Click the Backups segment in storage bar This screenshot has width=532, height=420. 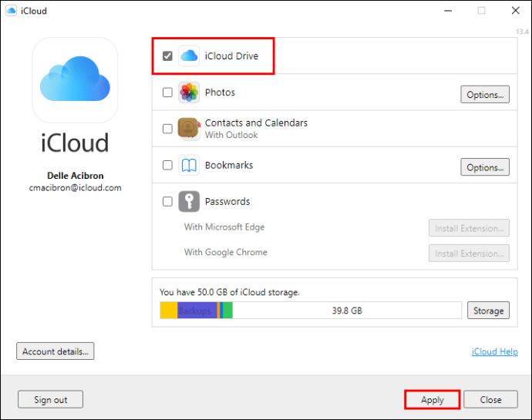(x=196, y=311)
